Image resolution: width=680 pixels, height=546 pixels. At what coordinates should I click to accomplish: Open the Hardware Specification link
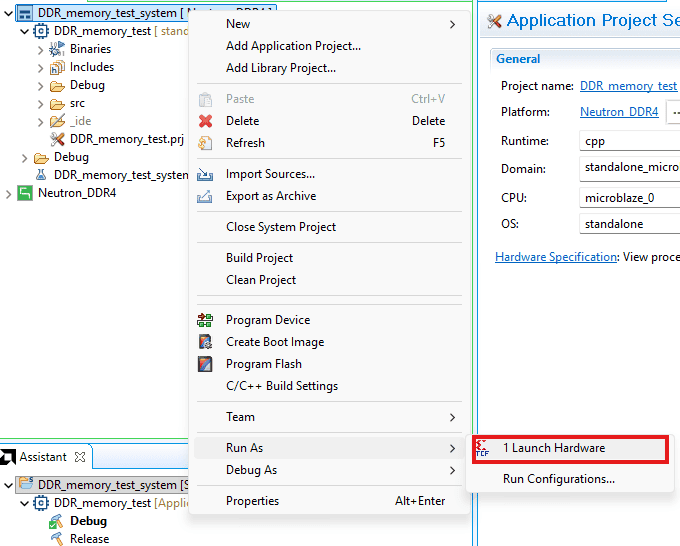pyautogui.click(x=556, y=257)
